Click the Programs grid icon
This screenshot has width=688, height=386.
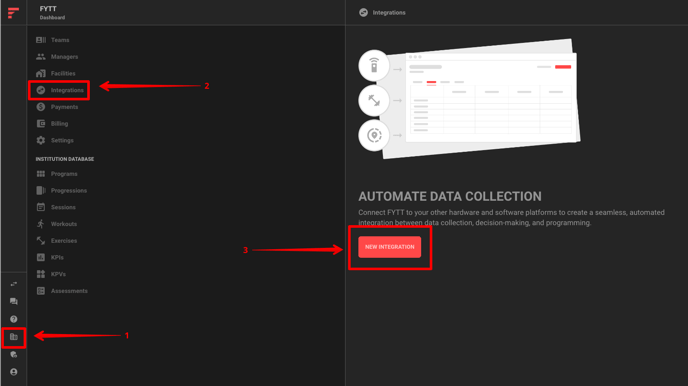[x=41, y=174]
